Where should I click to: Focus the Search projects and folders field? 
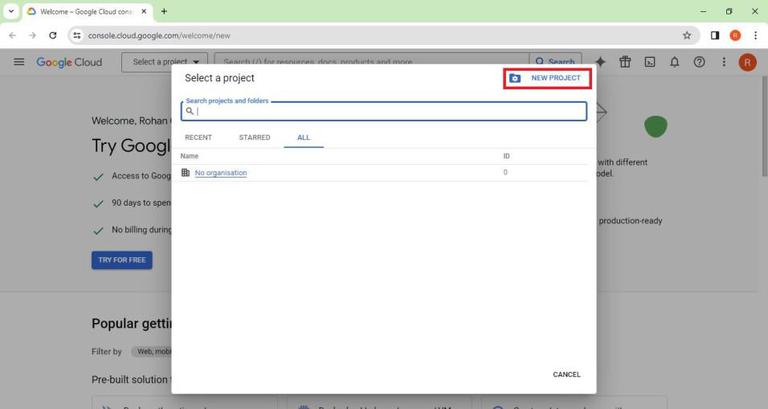(x=384, y=111)
